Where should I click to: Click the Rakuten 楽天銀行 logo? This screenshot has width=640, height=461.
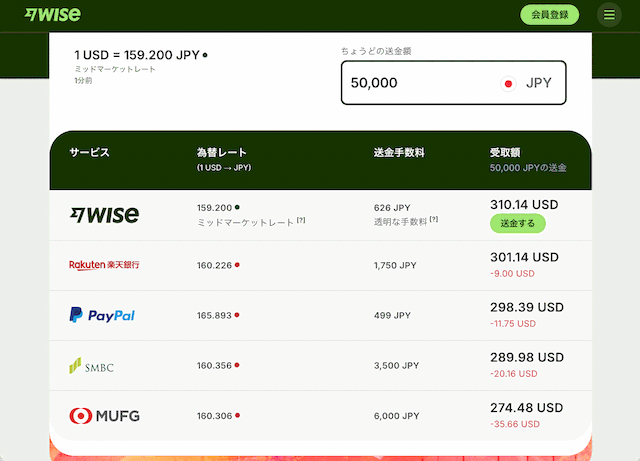click(x=104, y=265)
